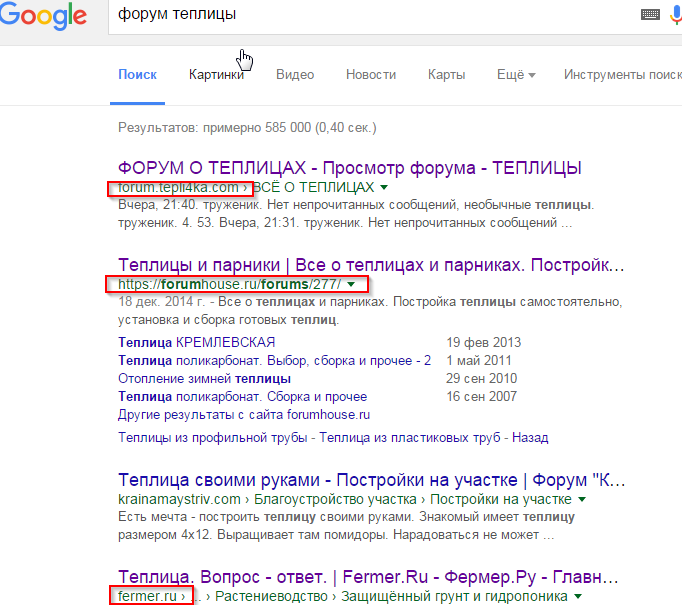Open Инструменты поиска
Image resolution: width=682 pixels, height=605 pixels.
[623, 74]
